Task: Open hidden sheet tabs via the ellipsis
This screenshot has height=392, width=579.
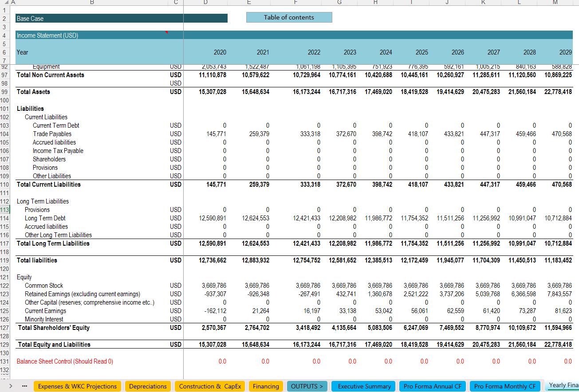Action: coord(24,386)
